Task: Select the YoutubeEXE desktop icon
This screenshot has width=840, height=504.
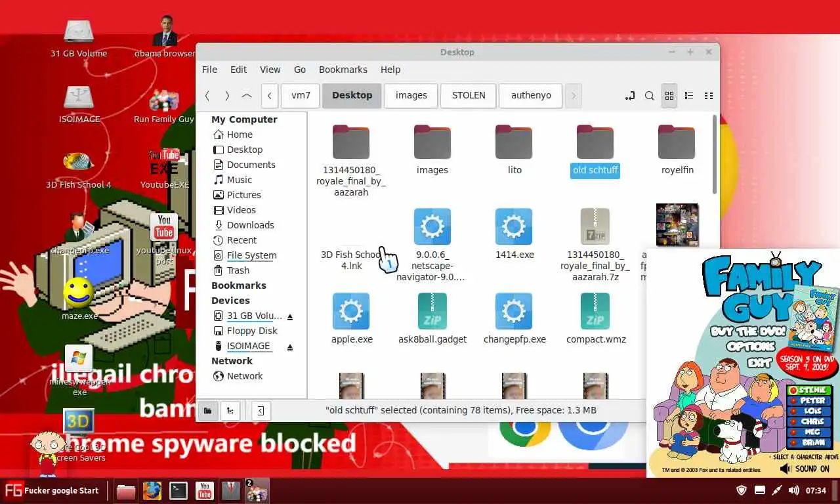Action: coord(164,162)
